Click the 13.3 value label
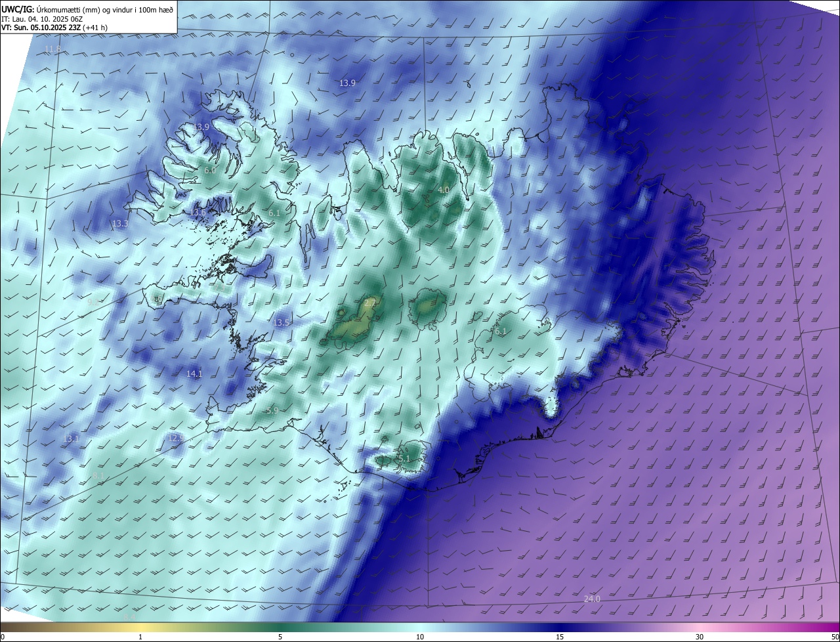840x642 pixels. (x=120, y=223)
